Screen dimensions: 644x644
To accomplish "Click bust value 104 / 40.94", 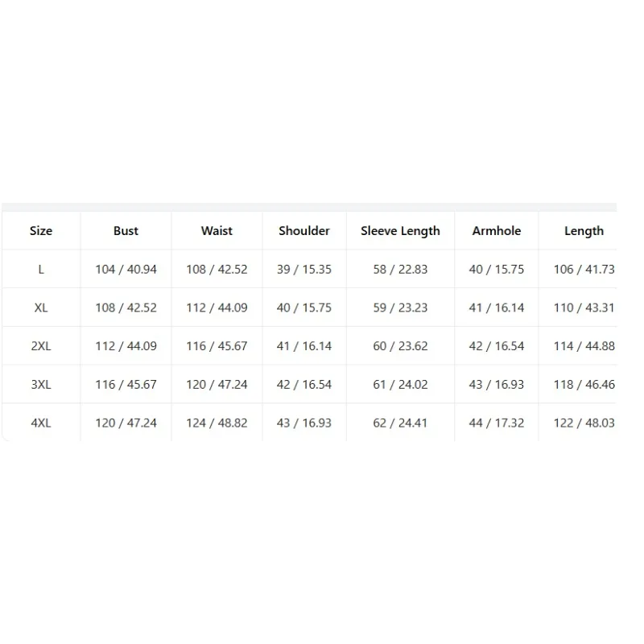I will 126,270.
